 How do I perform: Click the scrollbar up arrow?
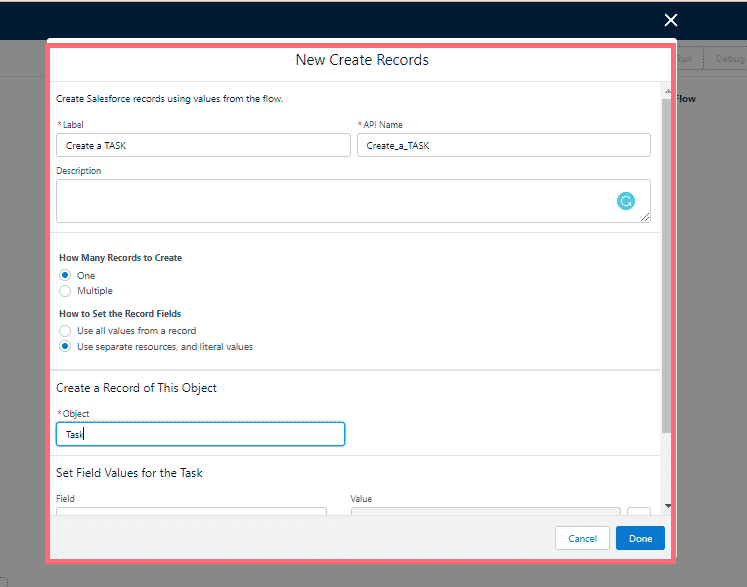(667, 92)
